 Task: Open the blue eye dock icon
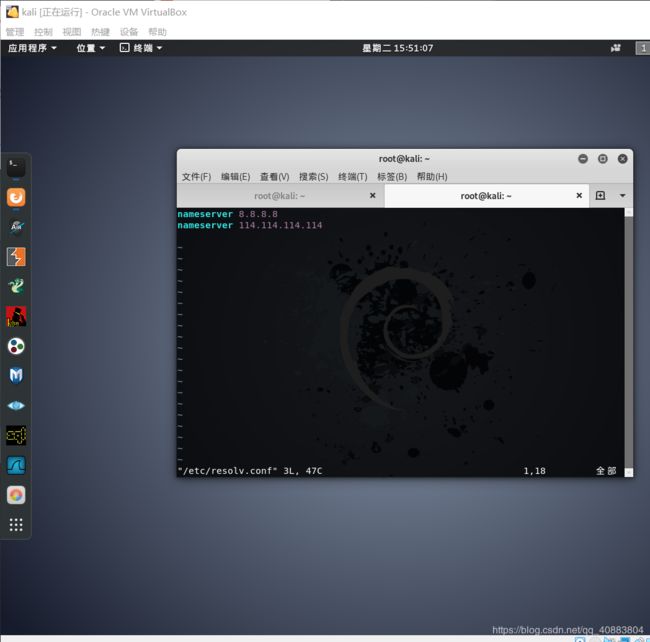[16, 405]
